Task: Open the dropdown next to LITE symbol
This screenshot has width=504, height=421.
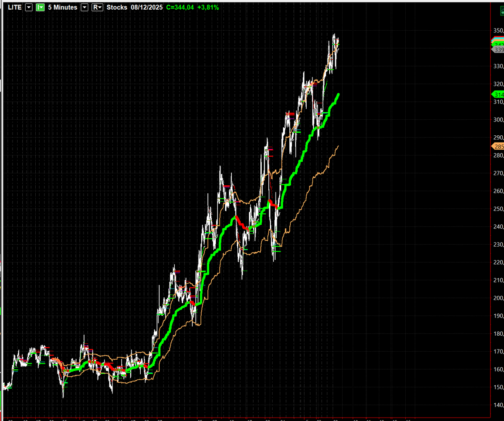Action: pyautogui.click(x=29, y=8)
